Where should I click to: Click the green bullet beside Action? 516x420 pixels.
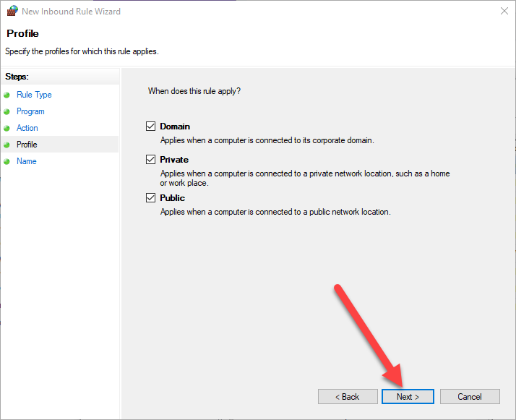(7, 128)
